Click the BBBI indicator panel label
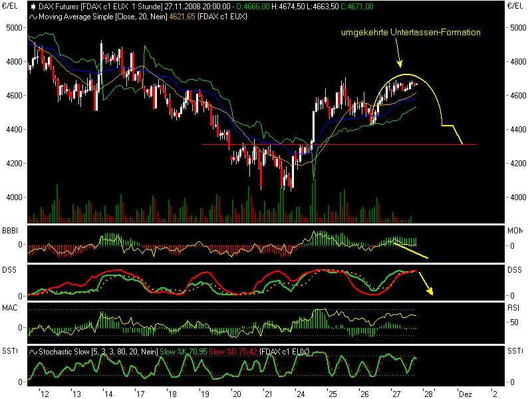Image resolution: width=532 pixels, height=399 pixels. click(x=10, y=231)
